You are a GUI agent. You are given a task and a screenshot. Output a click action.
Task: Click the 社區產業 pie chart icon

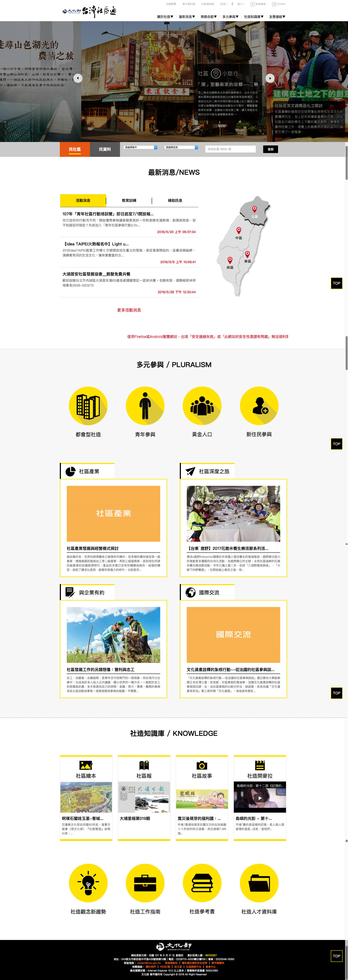coord(71,471)
